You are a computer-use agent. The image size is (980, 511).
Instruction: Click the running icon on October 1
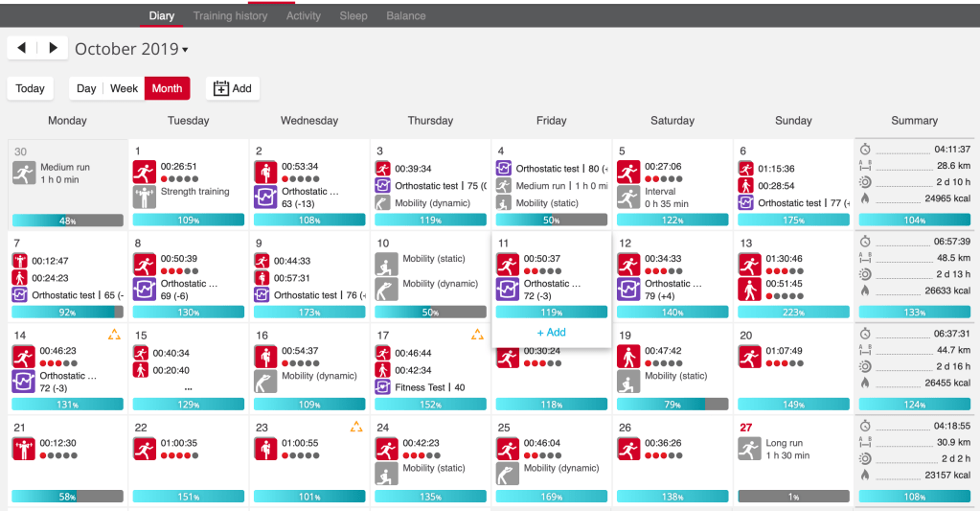click(x=145, y=172)
